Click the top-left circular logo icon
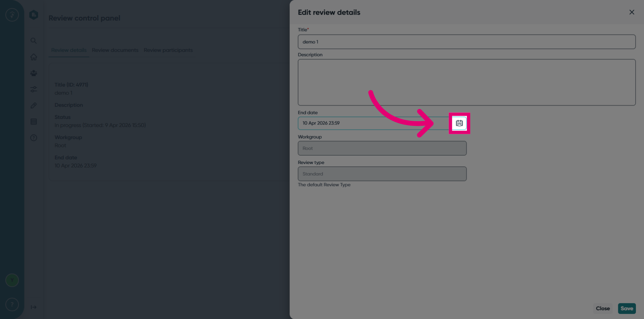The image size is (644, 319). 12,15
